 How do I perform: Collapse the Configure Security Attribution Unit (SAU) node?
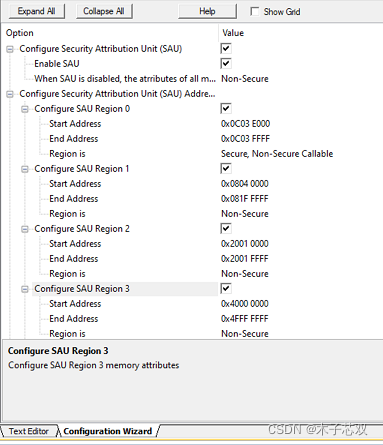(x=10, y=49)
